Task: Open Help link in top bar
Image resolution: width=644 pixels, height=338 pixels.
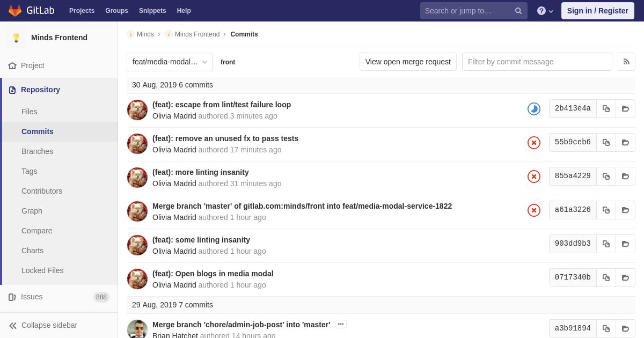Action: (x=184, y=11)
